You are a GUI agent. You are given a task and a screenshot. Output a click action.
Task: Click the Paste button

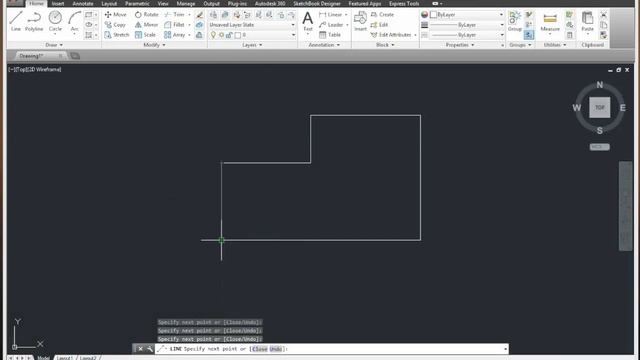pos(587,21)
